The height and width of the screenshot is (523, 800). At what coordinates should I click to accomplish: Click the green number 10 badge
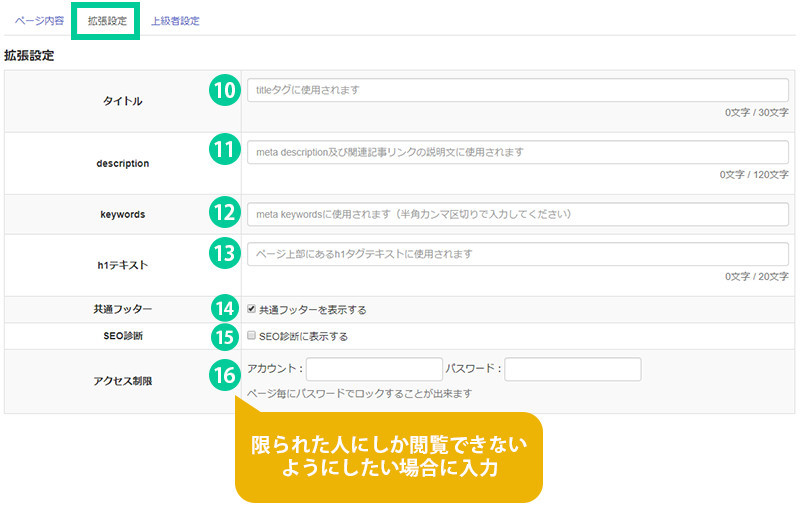pos(224,90)
